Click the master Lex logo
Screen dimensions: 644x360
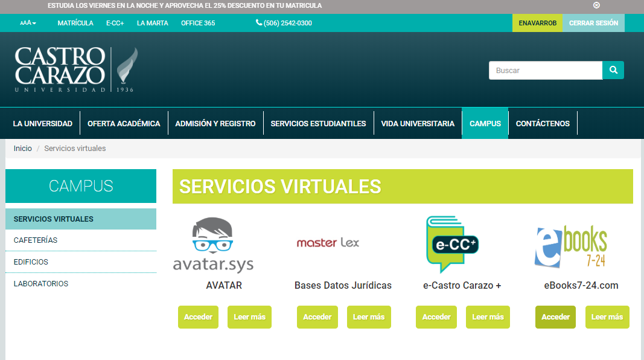(328, 243)
